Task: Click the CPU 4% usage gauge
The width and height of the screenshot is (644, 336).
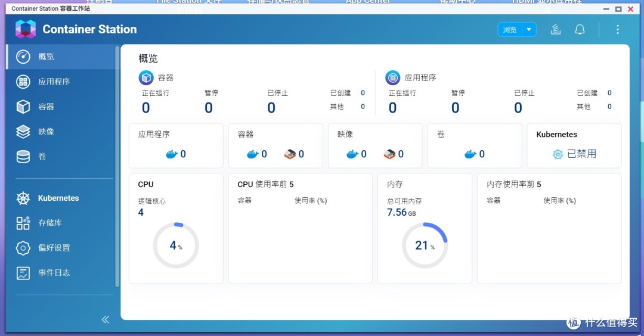Action: point(176,245)
